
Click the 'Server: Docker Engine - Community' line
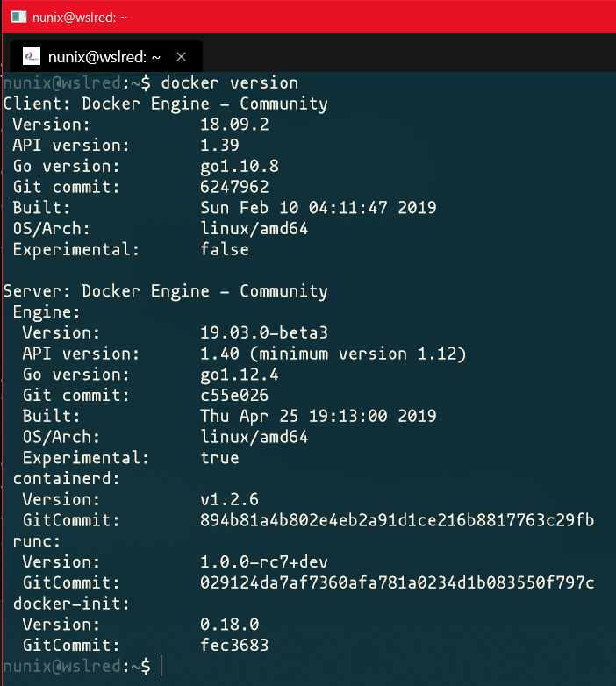coord(166,291)
